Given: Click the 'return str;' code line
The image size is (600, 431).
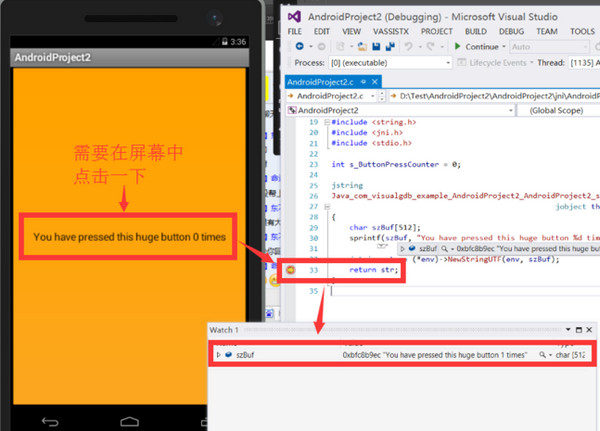Looking at the screenshot, I should [x=374, y=270].
